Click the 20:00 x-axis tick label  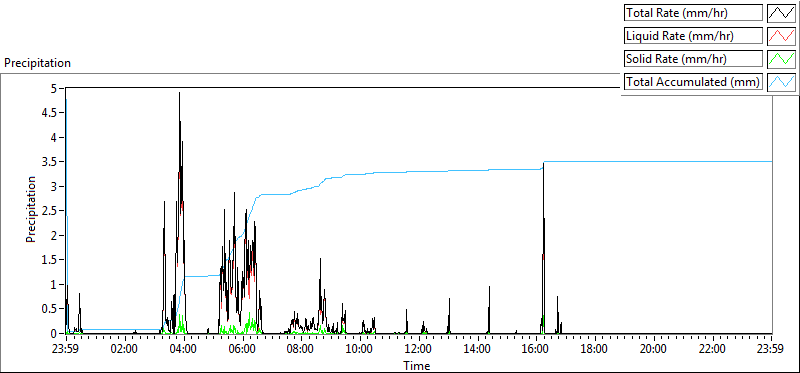pos(654,350)
